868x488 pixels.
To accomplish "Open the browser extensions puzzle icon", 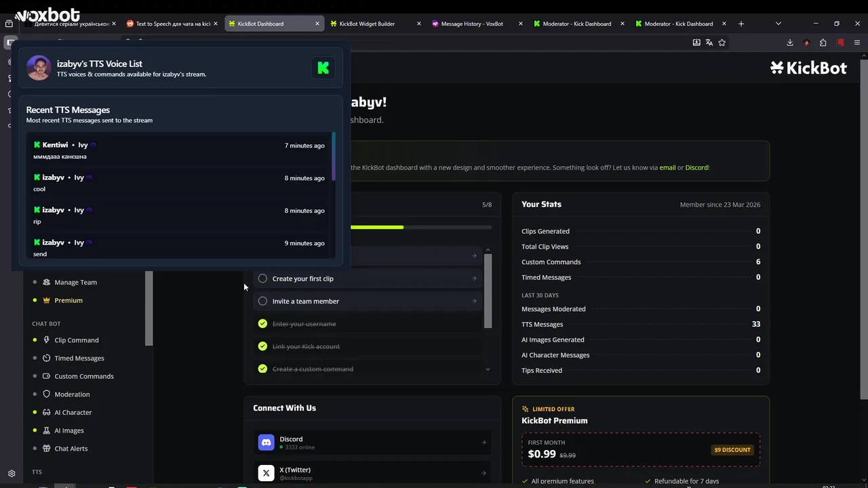I will (x=823, y=42).
